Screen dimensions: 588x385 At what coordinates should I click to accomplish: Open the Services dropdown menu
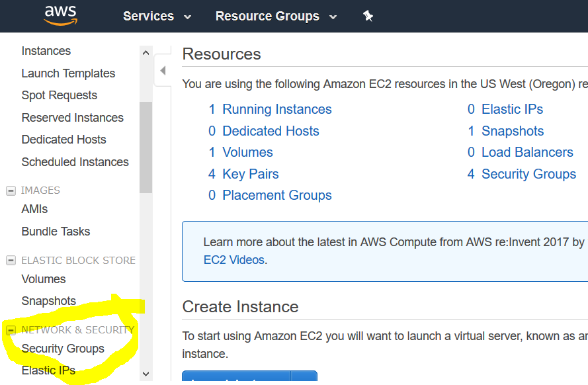[x=157, y=17]
